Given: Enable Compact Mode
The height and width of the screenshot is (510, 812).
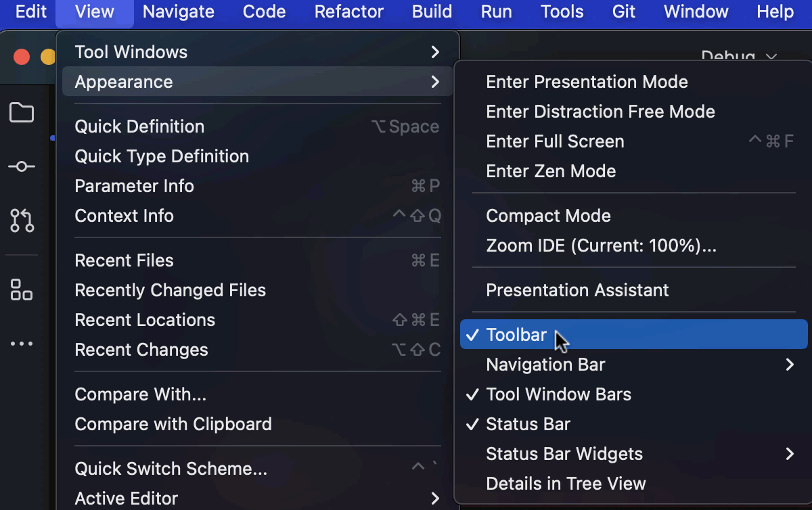Looking at the screenshot, I should click(x=548, y=216).
